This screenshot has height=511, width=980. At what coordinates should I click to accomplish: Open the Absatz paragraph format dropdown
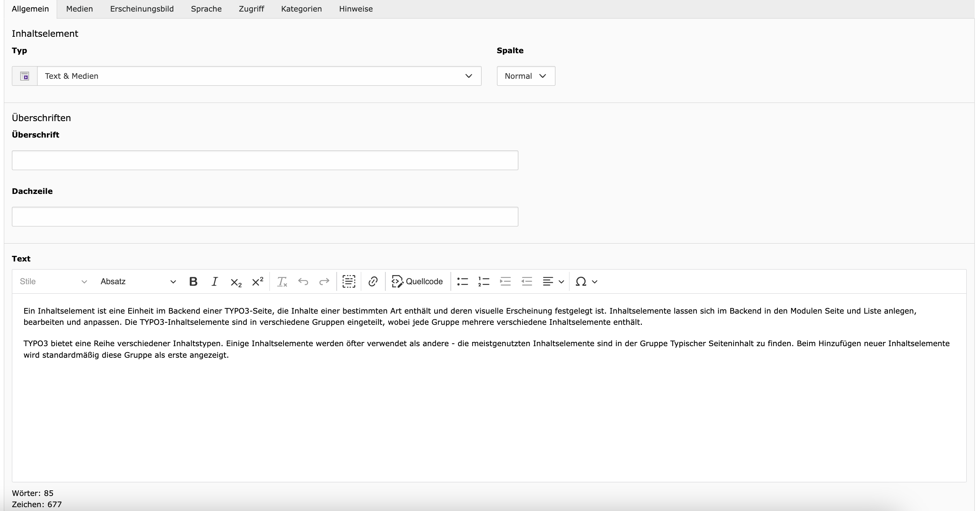[x=138, y=281]
